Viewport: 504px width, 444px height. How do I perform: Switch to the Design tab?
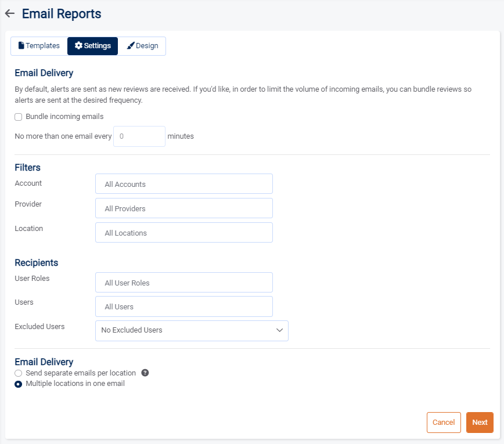[142, 45]
